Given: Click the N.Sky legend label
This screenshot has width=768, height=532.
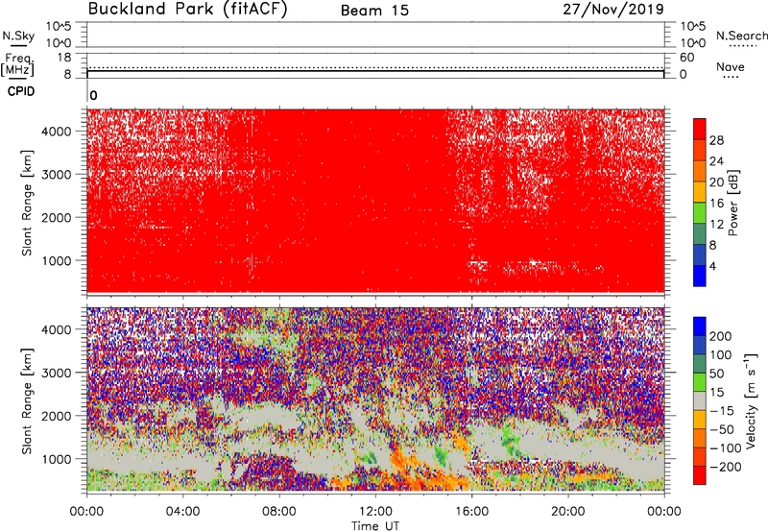Looking at the screenshot, I should pyautogui.click(x=18, y=36).
